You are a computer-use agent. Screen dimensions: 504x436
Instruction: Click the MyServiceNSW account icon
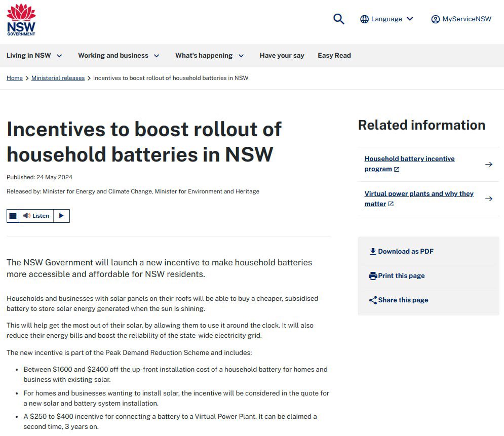(x=435, y=19)
